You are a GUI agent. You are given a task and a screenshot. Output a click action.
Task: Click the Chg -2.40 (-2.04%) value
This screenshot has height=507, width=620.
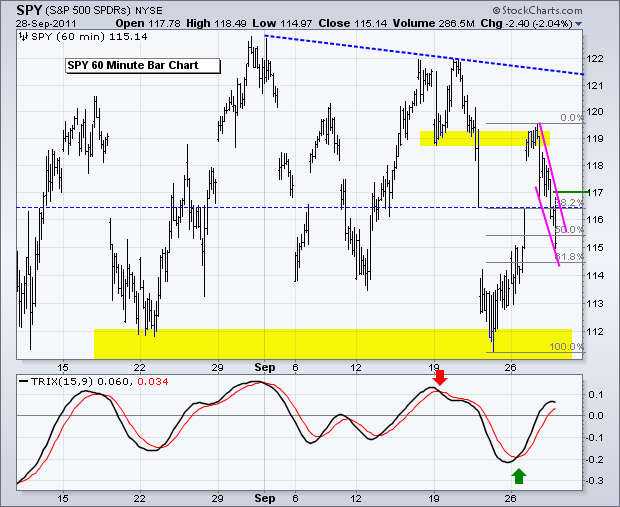click(526, 24)
